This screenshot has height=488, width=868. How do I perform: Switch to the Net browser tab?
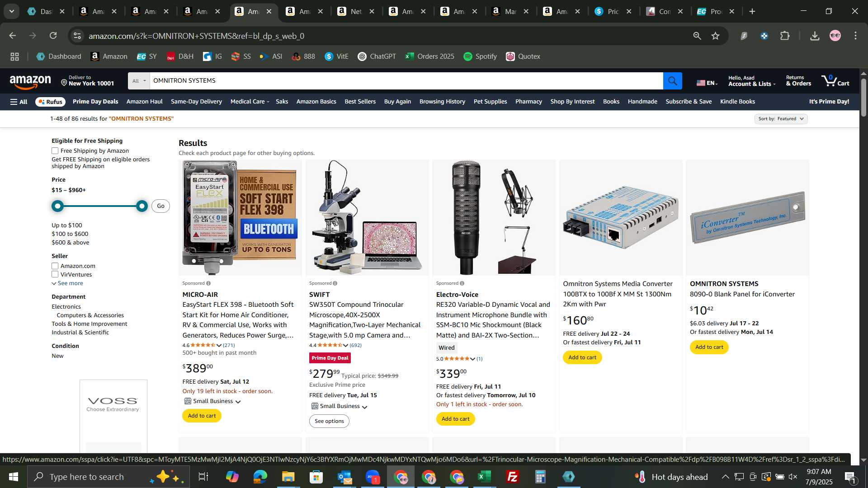355,12
